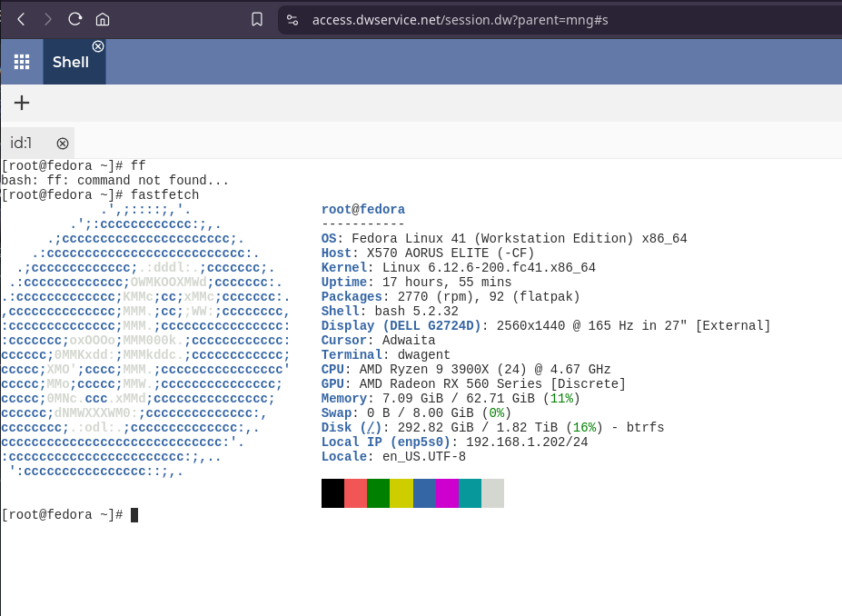Open the DWService apps grid menu
This screenshot has width=842, height=616.
[x=22, y=62]
